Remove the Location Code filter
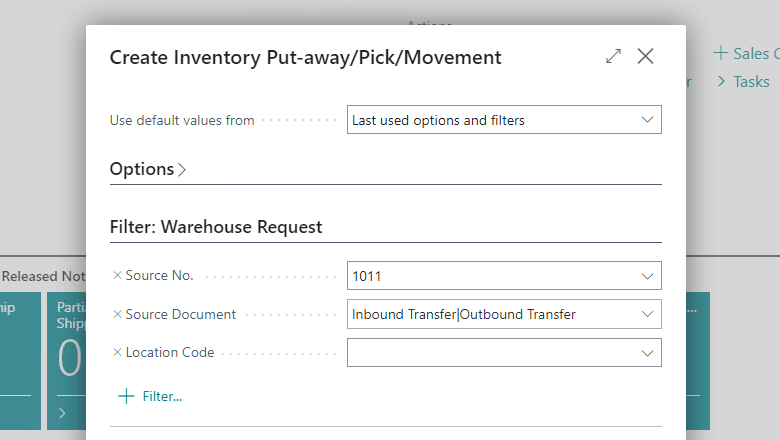This screenshot has width=780, height=440. click(x=117, y=352)
